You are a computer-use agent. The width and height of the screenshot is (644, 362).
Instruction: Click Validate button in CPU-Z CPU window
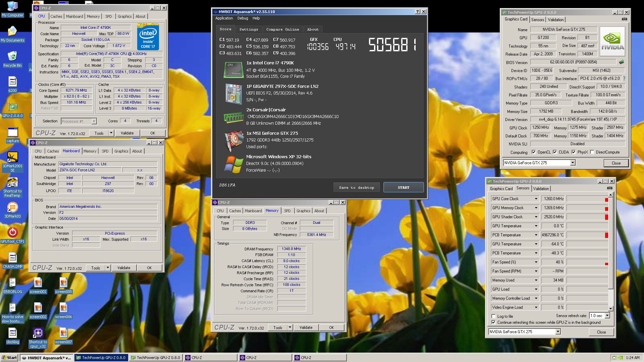(127, 133)
